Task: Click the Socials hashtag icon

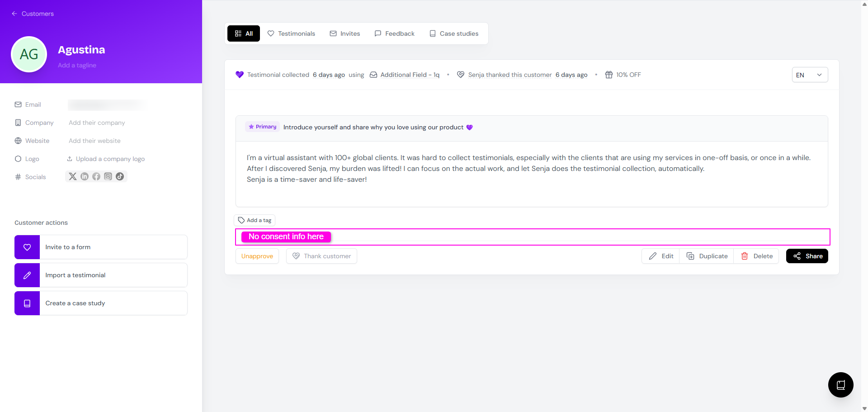Action: pyautogui.click(x=18, y=177)
